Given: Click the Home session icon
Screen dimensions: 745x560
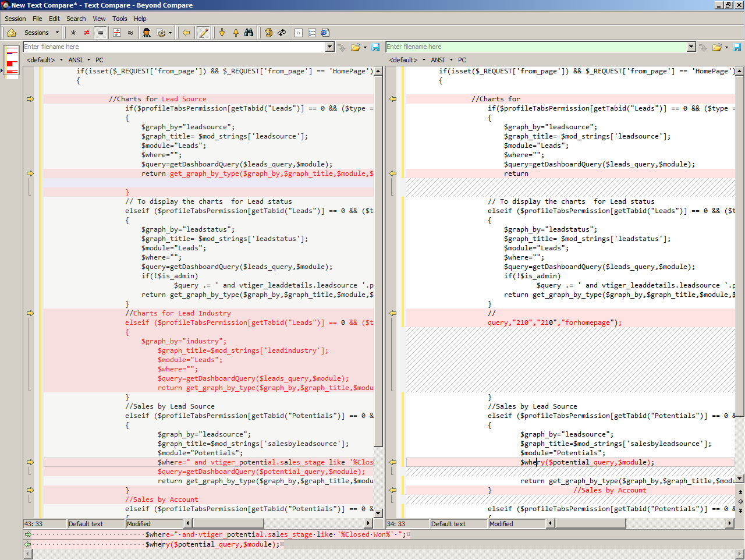Looking at the screenshot, I should (x=11, y=33).
